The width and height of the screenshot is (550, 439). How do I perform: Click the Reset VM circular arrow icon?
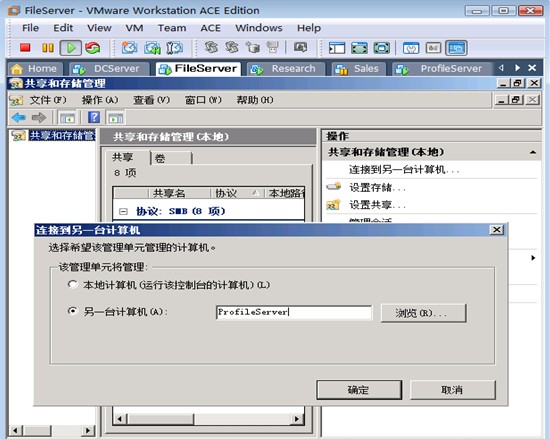point(93,48)
